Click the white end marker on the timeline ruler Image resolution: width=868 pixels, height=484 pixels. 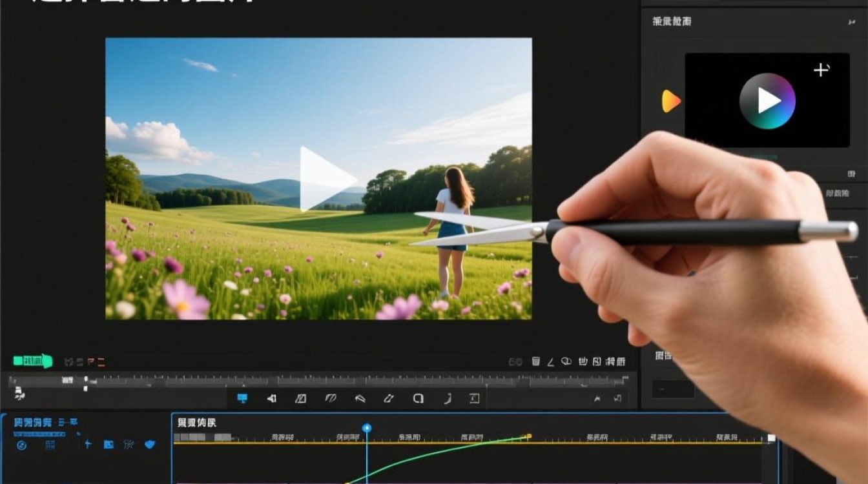[771, 438]
